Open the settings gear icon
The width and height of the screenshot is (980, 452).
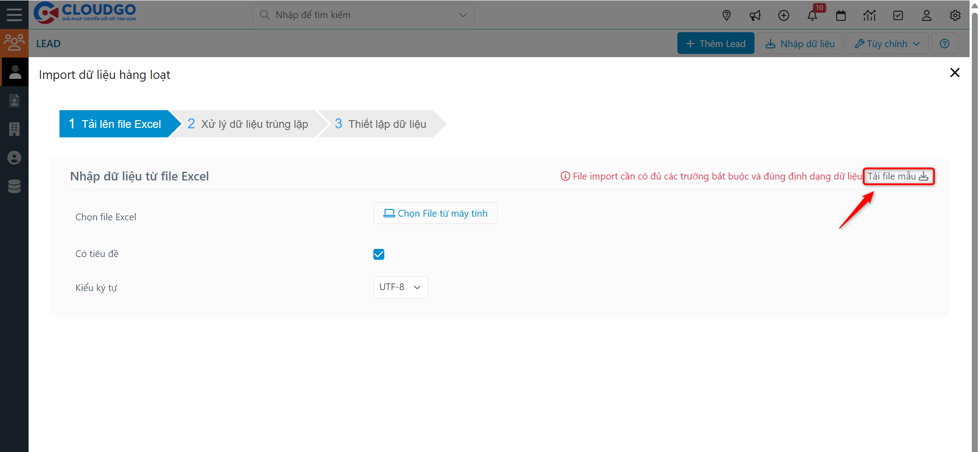[x=955, y=15]
